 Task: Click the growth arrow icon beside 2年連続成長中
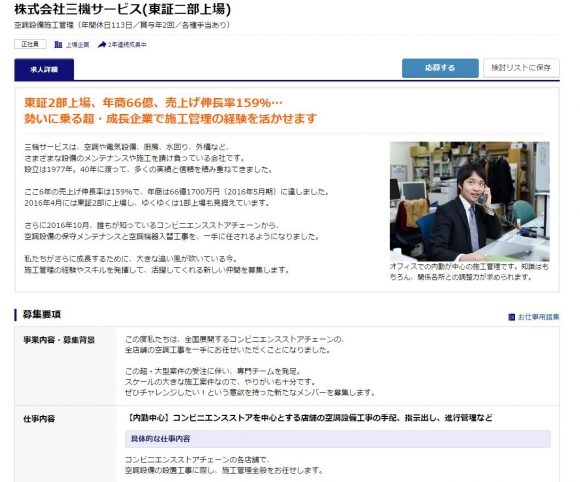(102, 45)
